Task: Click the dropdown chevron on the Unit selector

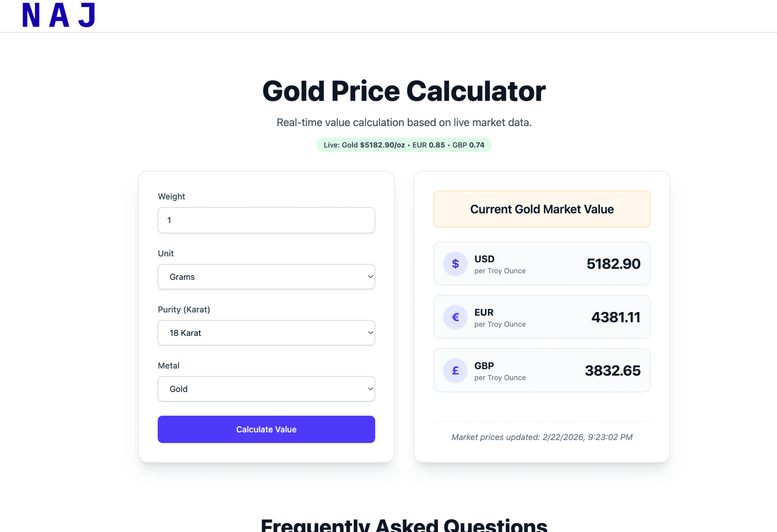Action: [370, 277]
